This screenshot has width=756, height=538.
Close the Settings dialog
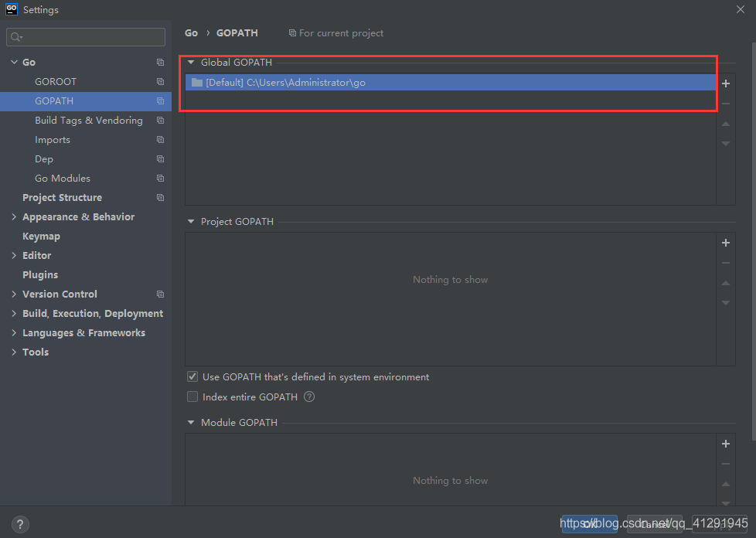pos(741,9)
